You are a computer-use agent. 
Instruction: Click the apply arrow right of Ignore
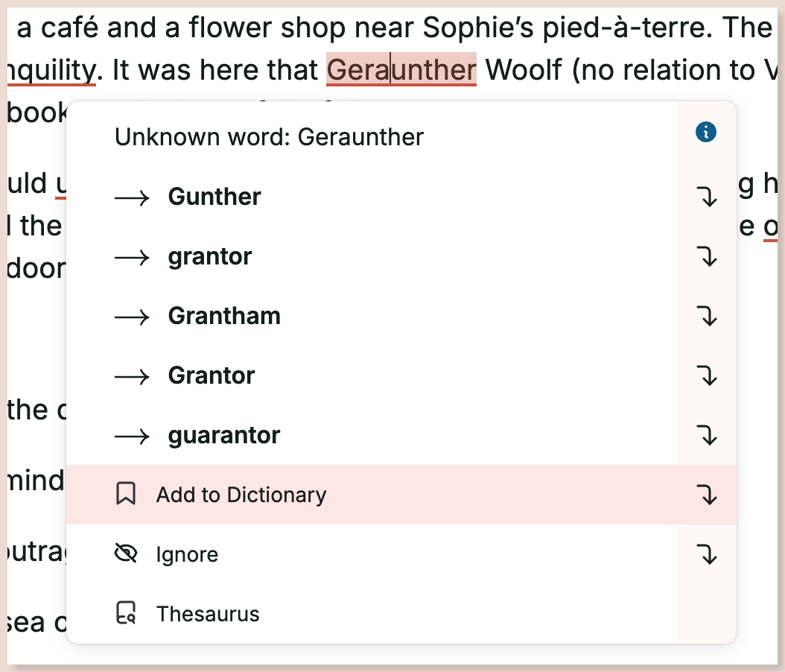point(706,554)
